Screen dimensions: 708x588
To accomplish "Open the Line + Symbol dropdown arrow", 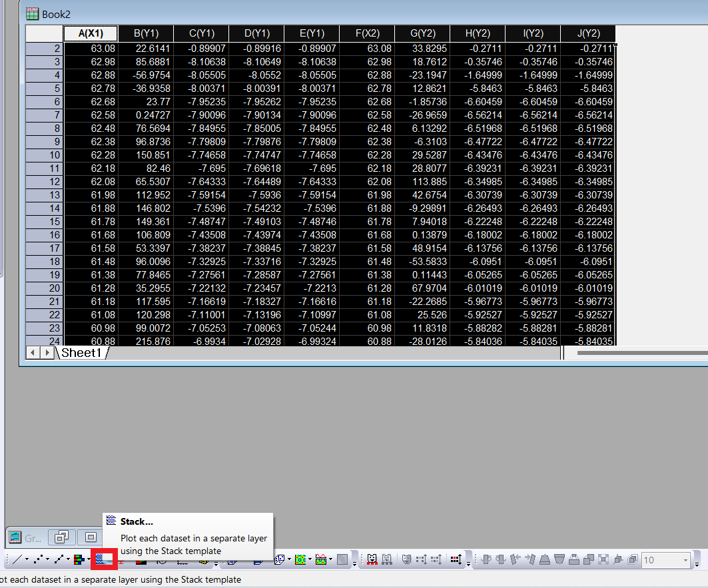I will tap(69, 560).
